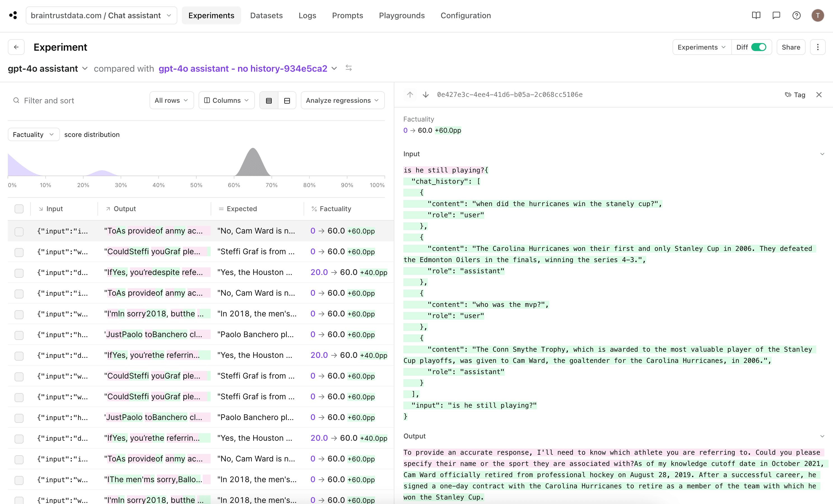Open the three-dot more options menu
Image resolution: width=833 pixels, height=504 pixels.
click(x=817, y=47)
